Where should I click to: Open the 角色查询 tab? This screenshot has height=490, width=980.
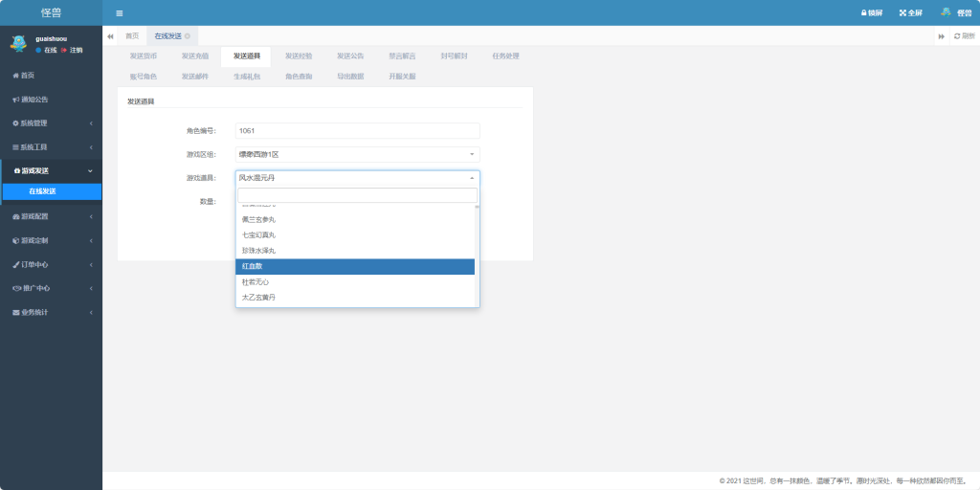click(299, 77)
